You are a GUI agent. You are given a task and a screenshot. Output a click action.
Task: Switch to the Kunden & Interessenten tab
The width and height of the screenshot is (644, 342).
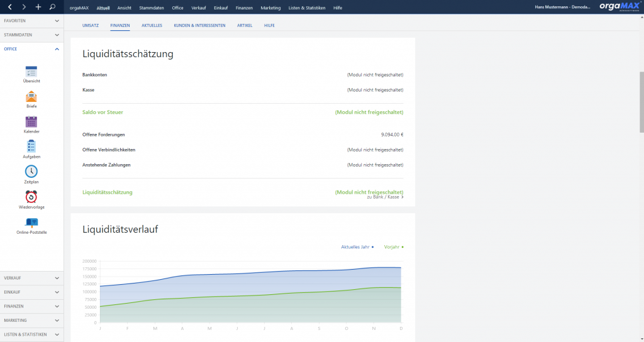[199, 25]
